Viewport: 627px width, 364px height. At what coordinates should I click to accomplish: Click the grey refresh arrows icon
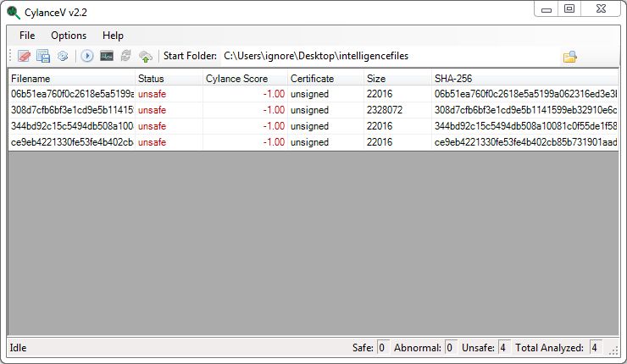pos(125,57)
